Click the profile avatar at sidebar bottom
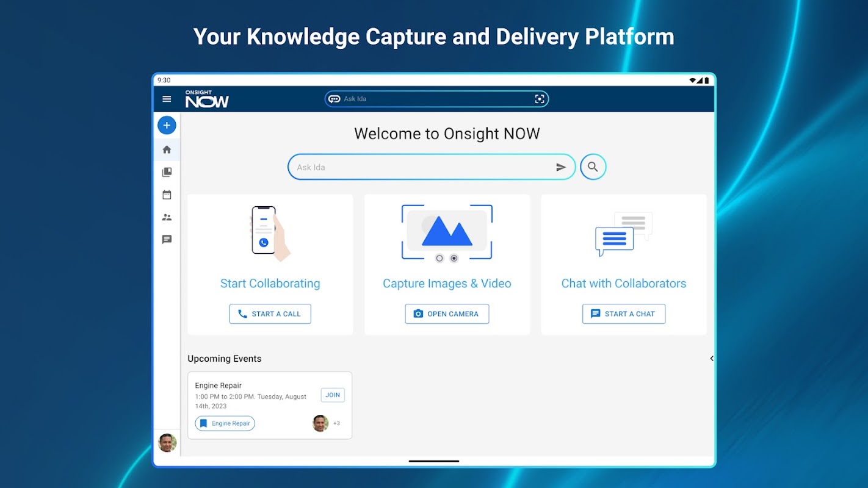Screen dimensions: 868x488 [x=167, y=443]
